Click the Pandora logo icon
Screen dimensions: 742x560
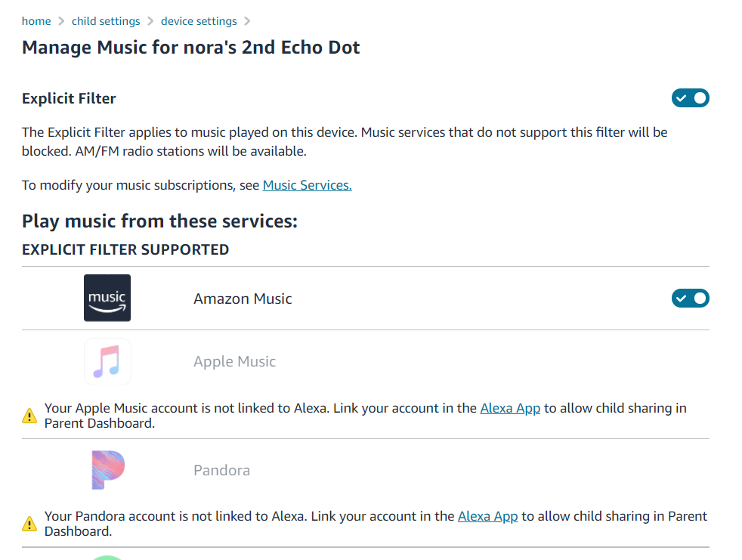coord(107,470)
